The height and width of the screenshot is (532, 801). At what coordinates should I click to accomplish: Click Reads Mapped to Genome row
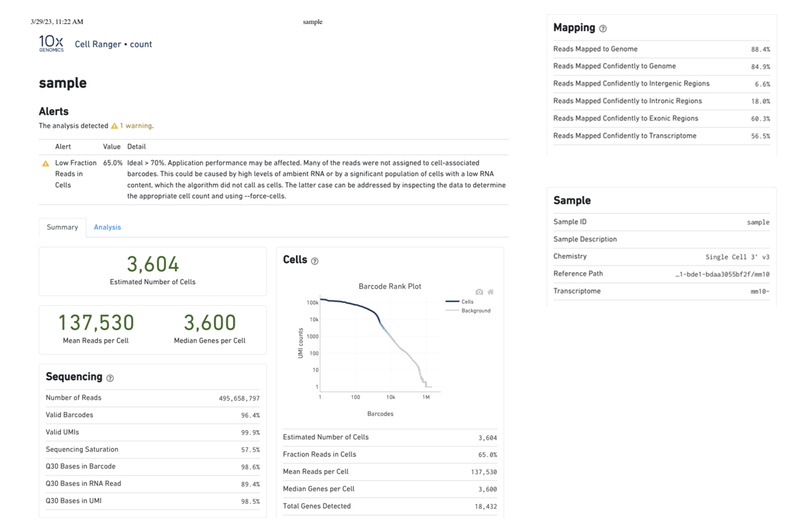point(661,49)
